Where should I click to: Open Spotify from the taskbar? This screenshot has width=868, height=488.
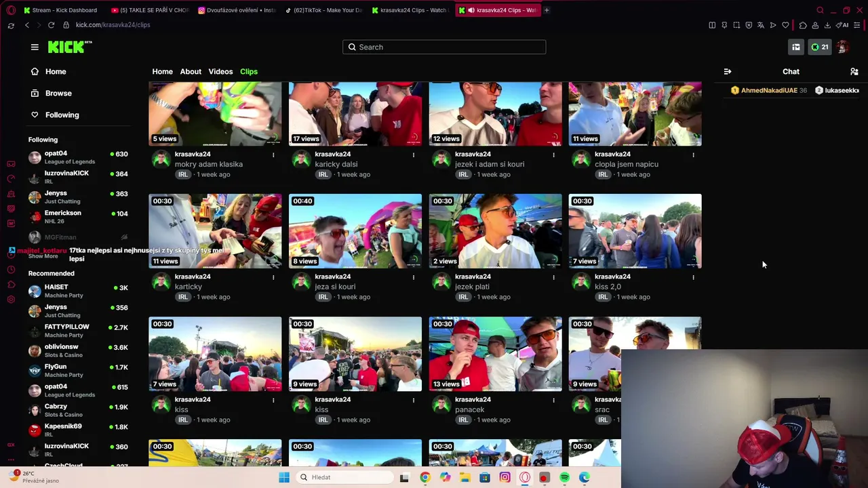tap(565, 477)
